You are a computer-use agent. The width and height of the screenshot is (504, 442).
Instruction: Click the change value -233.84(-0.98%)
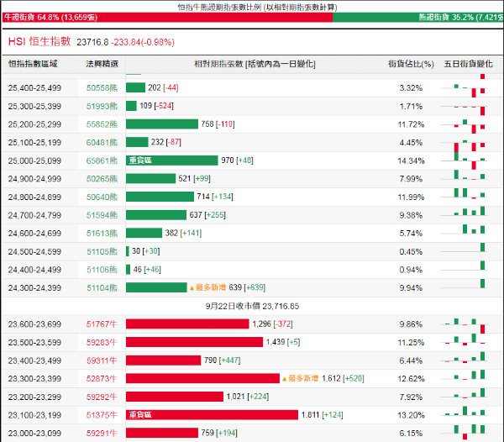point(143,42)
